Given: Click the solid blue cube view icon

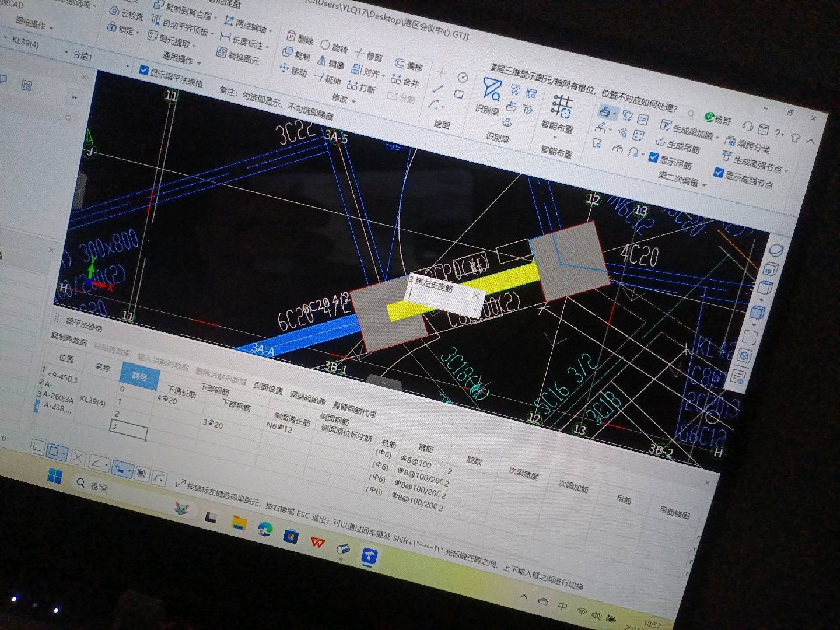Looking at the screenshot, I should click(x=758, y=311).
